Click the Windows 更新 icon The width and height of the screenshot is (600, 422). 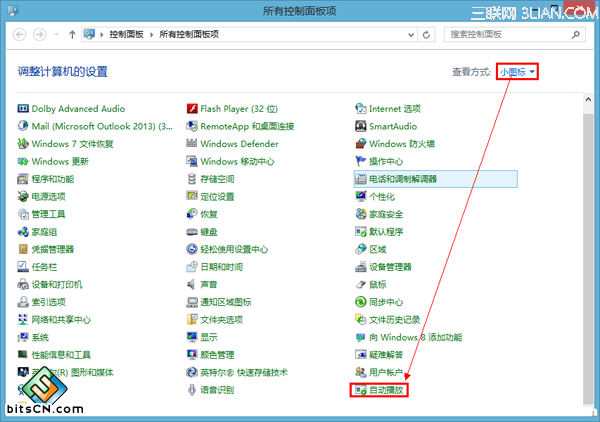click(x=23, y=161)
